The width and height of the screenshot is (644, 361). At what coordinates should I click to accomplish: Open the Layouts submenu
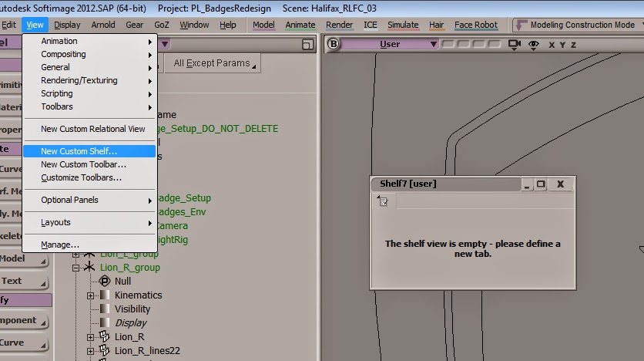[x=89, y=222]
